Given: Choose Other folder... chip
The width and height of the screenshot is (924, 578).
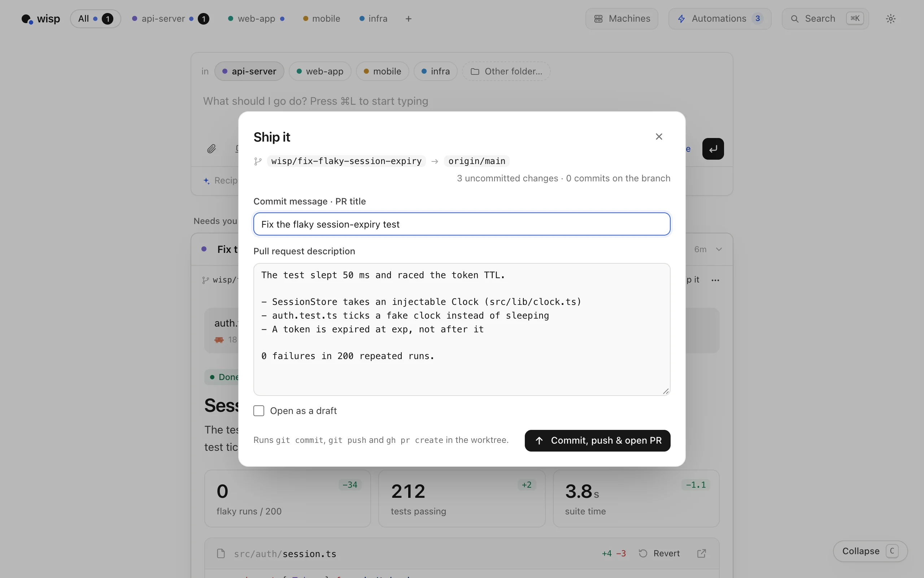Looking at the screenshot, I should [506, 71].
